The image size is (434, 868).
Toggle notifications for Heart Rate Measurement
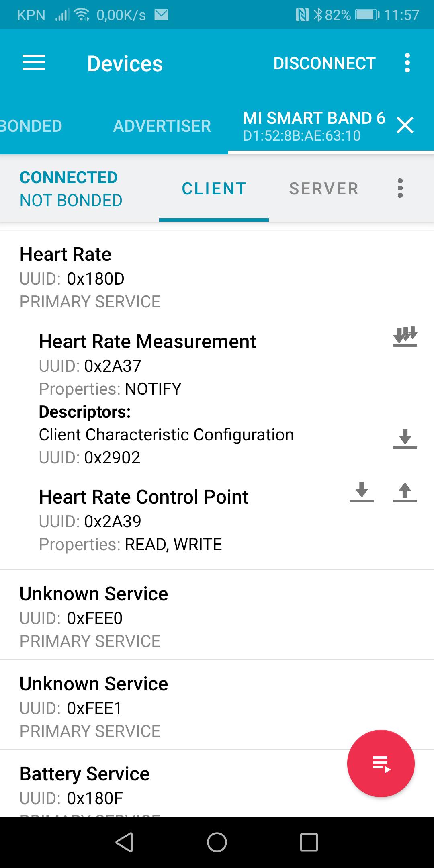[x=405, y=337]
